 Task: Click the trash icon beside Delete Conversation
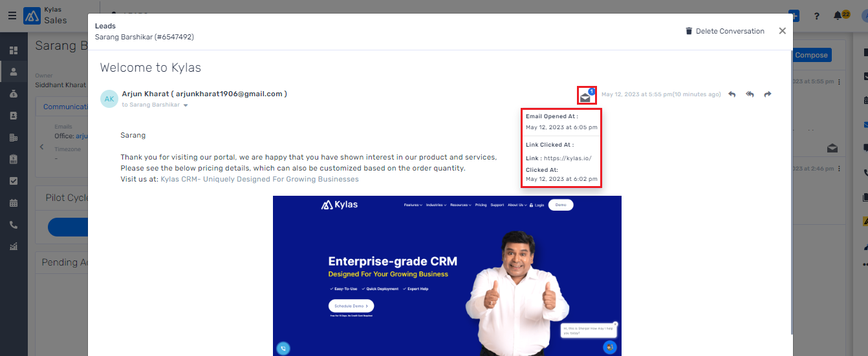point(689,31)
